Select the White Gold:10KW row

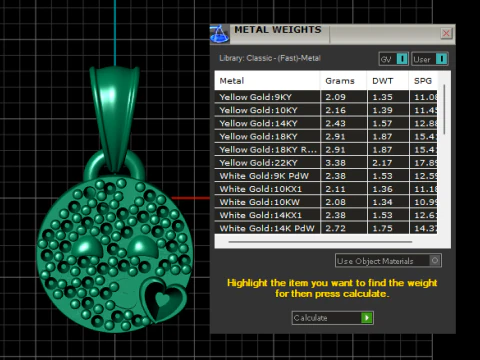326,202
